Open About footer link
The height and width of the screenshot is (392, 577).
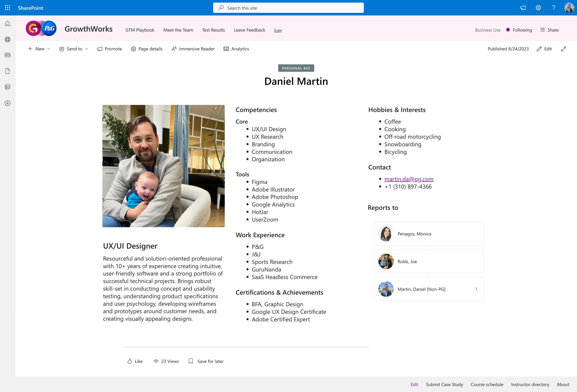tap(563, 384)
